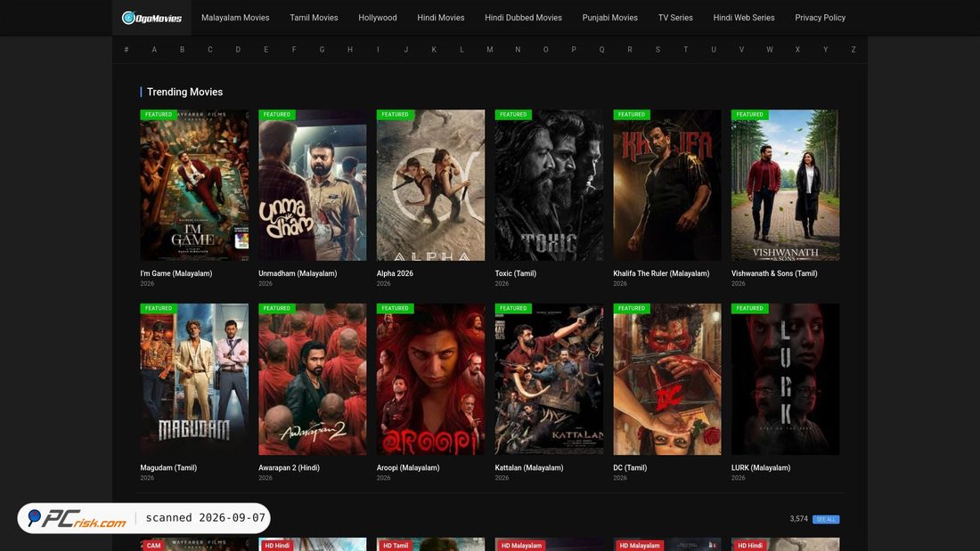Click the title Kattalan (Malayalam)
The width and height of the screenshot is (980, 551).
point(529,468)
